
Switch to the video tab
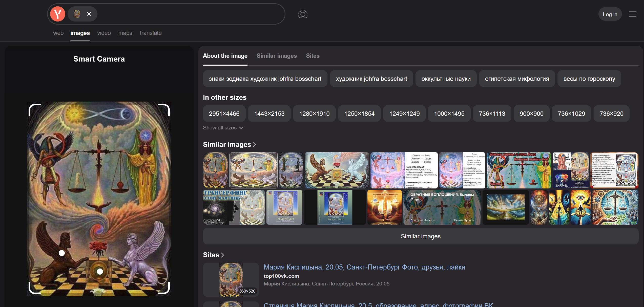104,33
